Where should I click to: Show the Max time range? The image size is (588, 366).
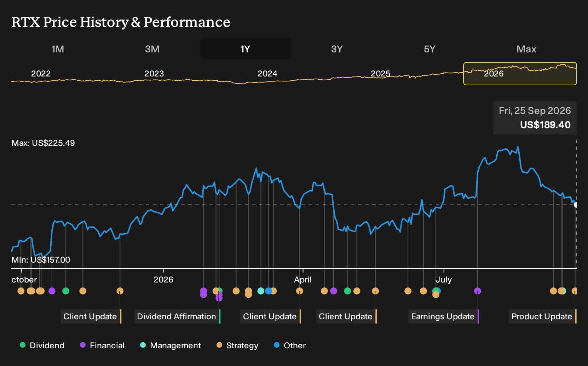pos(526,49)
